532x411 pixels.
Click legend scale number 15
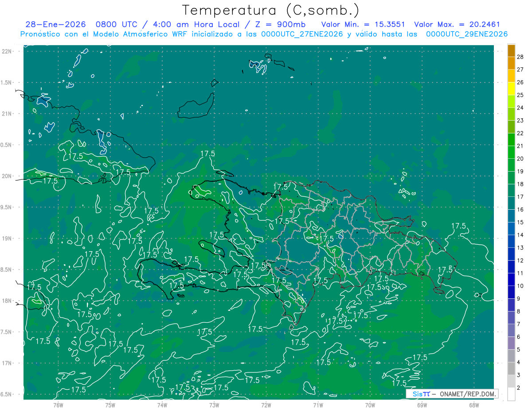[x=520, y=223]
